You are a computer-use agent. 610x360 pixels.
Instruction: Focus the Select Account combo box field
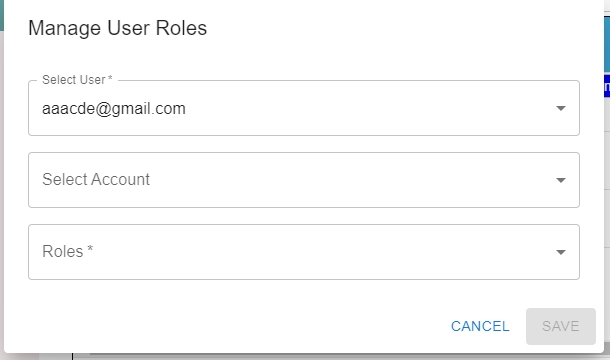[x=304, y=180]
